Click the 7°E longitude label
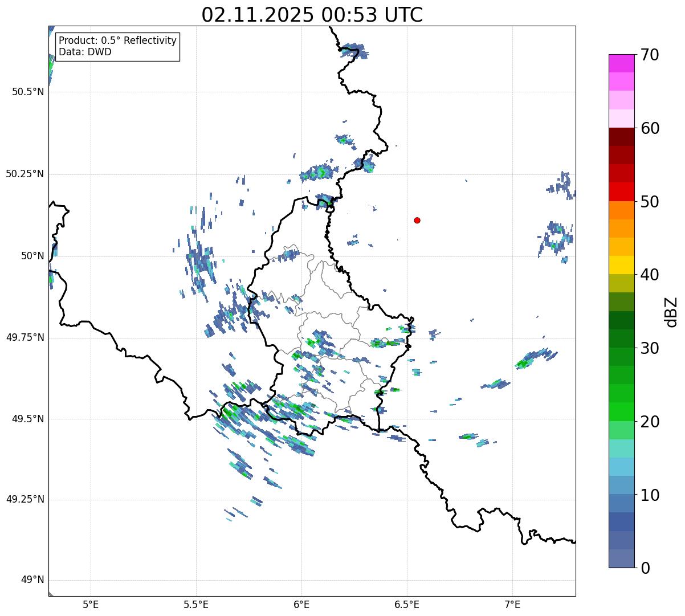The height and width of the screenshot is (616, 685). coord(512,604)
